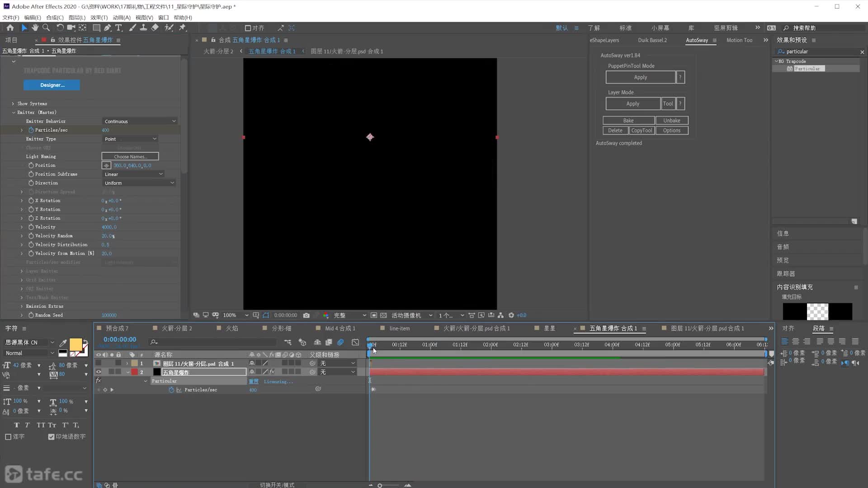
Task: Select the Selection arrow tool
Action: click(24, 28)
